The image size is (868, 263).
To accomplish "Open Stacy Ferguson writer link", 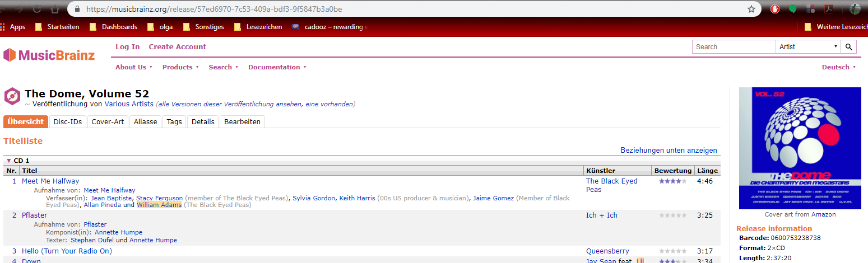I will pyautogui.click(x=160, y=198).
